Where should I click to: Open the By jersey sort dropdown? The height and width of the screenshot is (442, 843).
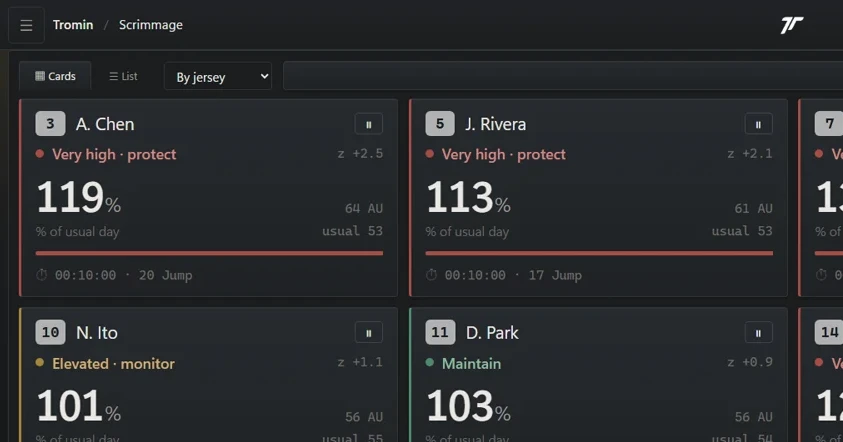(218, 76)
